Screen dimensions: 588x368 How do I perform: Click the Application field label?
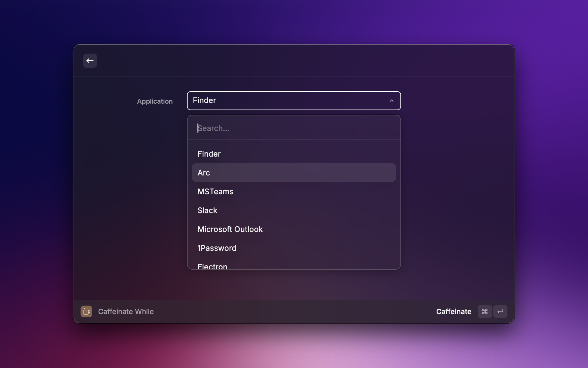[x=155, y=101]
